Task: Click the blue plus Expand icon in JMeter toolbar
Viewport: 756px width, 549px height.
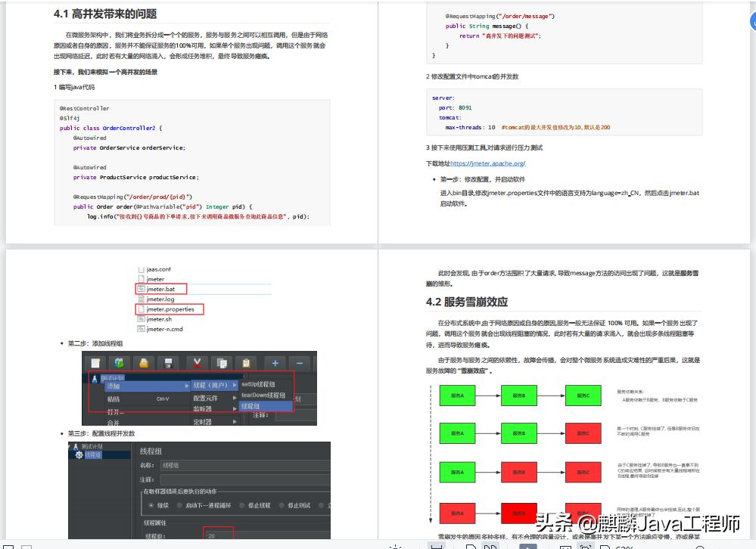Action: coord(275,363)
